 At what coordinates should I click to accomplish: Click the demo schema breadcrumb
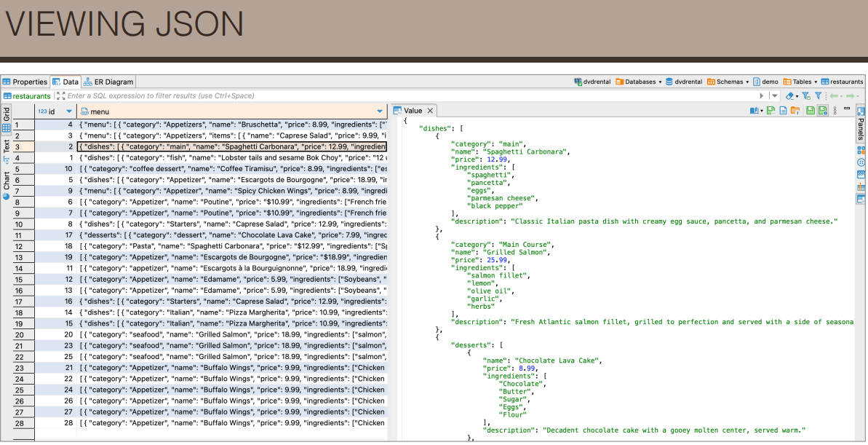[765, 82]
